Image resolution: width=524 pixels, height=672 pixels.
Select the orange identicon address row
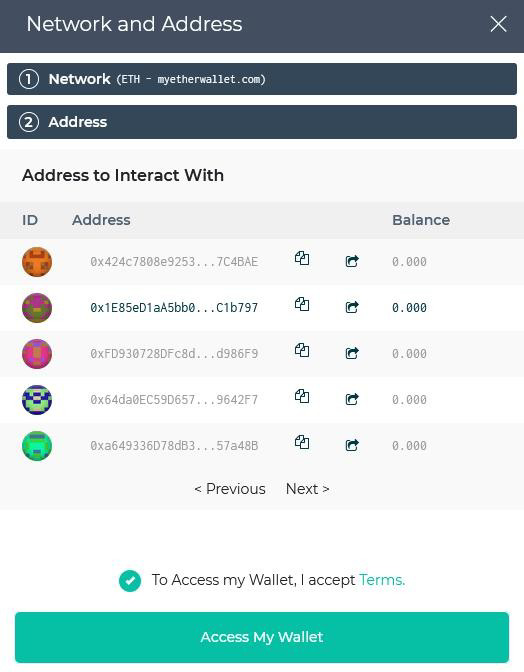(x=262, y=261)
